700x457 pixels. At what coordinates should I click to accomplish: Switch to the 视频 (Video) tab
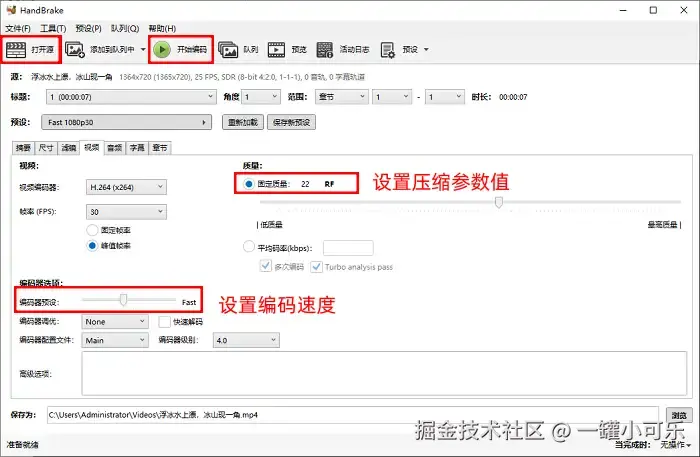[92, 147]
